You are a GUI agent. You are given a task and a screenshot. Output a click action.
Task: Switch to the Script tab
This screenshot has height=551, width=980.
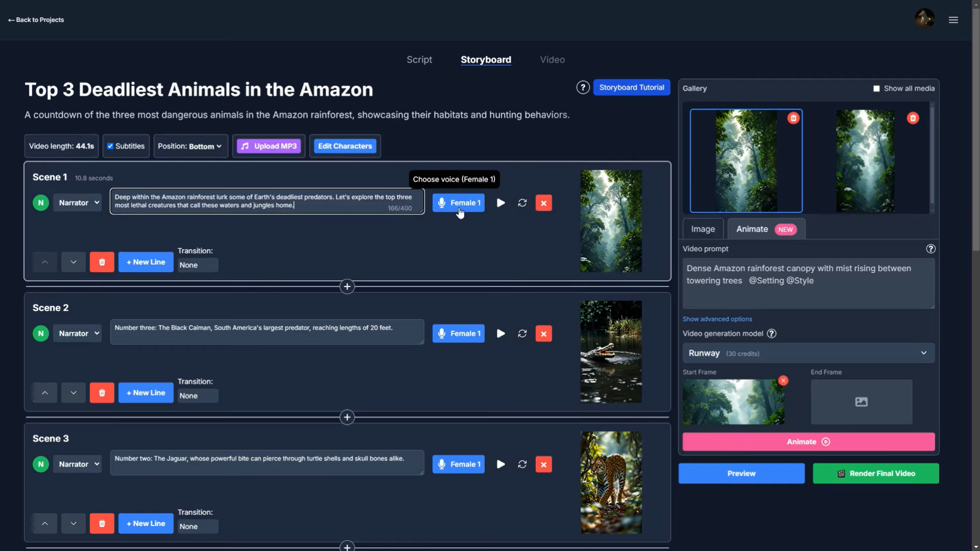(419, 60)
